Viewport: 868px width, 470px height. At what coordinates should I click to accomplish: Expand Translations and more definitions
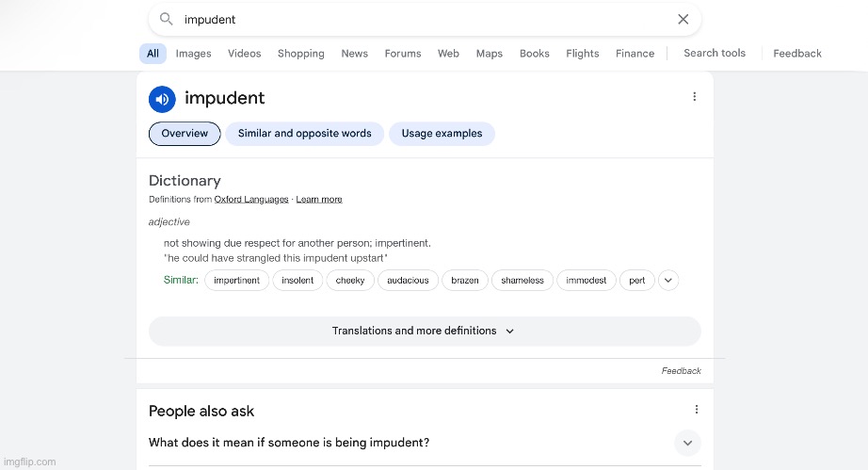pyautogui.click(x=425, y=332)
